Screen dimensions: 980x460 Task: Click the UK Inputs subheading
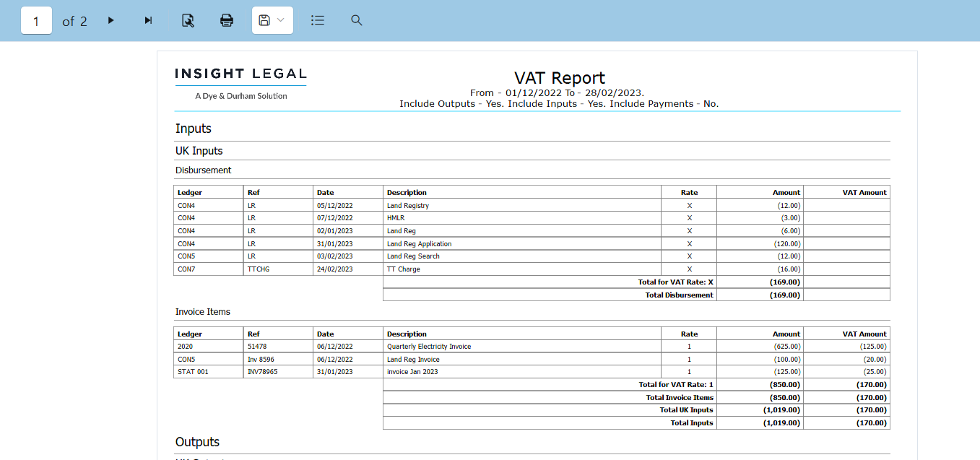pos(199,151)
